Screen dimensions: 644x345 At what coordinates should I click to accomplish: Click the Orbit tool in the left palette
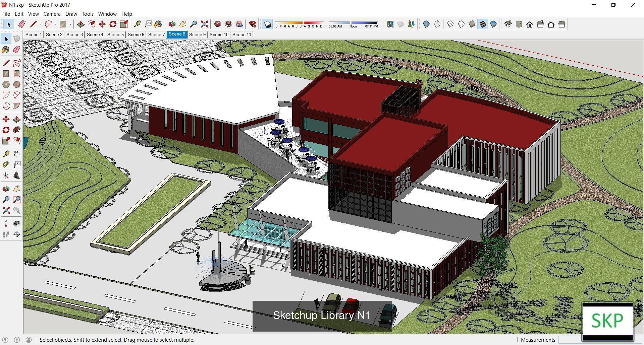(x=6, y=189)
